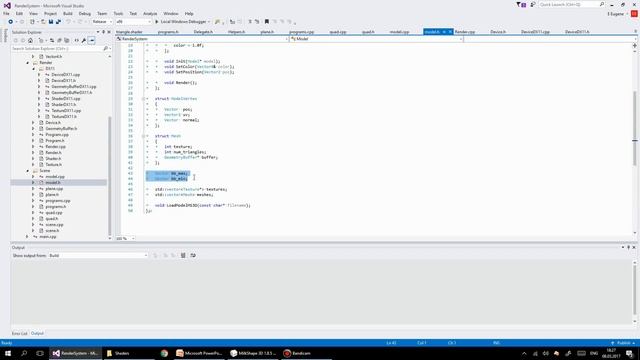Click the Home icon in Solution Explorer
640x360 pixels.
[30, 40]
